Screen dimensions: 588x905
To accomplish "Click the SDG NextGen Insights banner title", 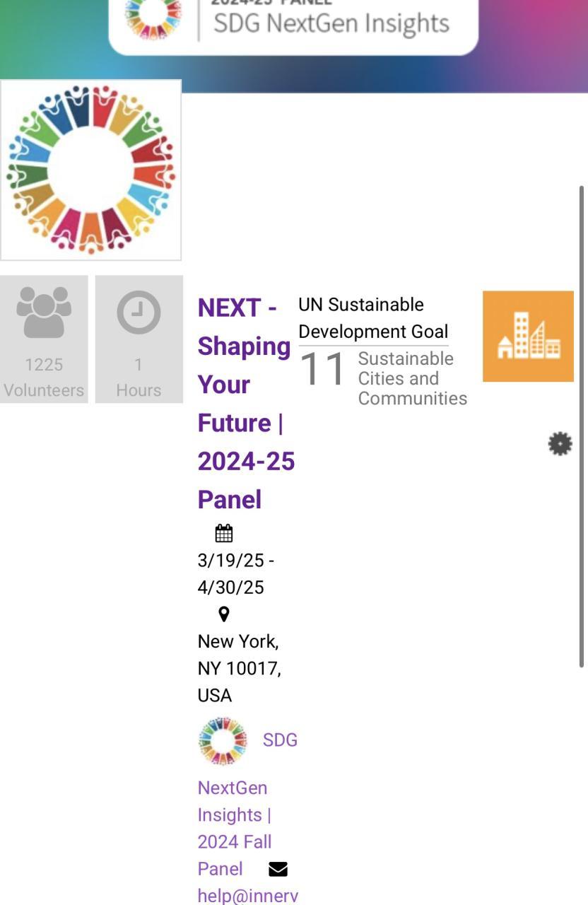I will point(331,23).
